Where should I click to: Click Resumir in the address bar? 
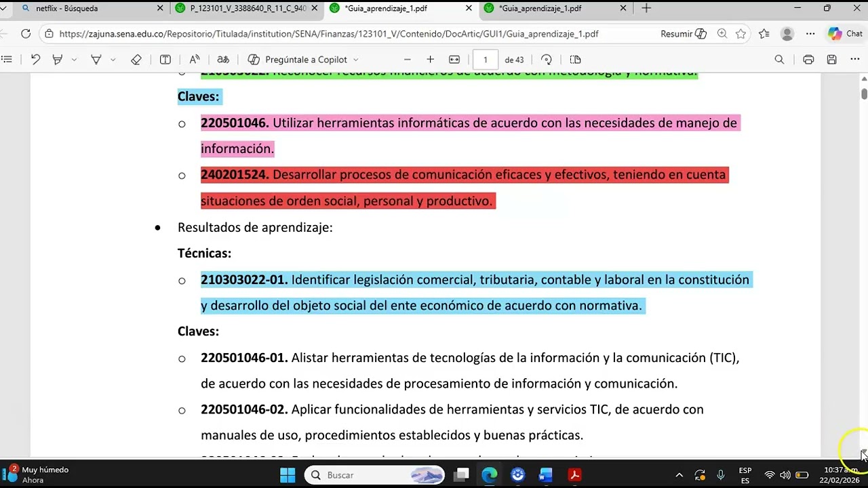click(684, 34)
